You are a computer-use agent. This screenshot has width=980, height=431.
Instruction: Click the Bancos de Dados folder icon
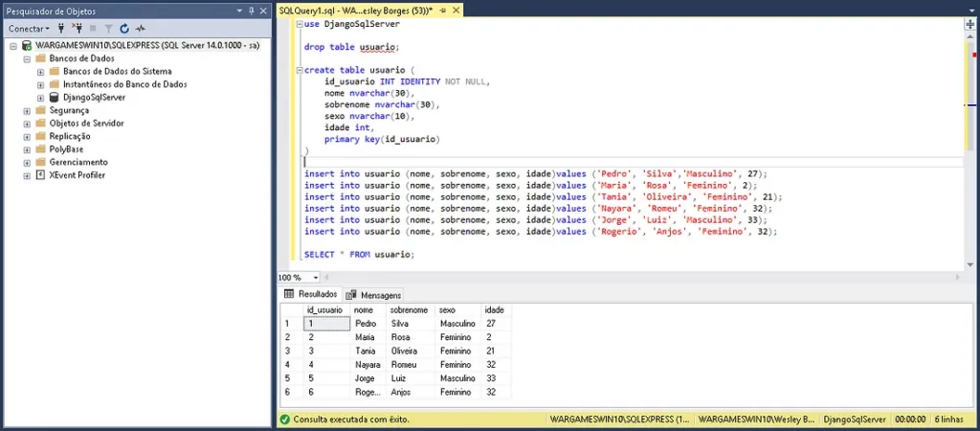point(40,58)
